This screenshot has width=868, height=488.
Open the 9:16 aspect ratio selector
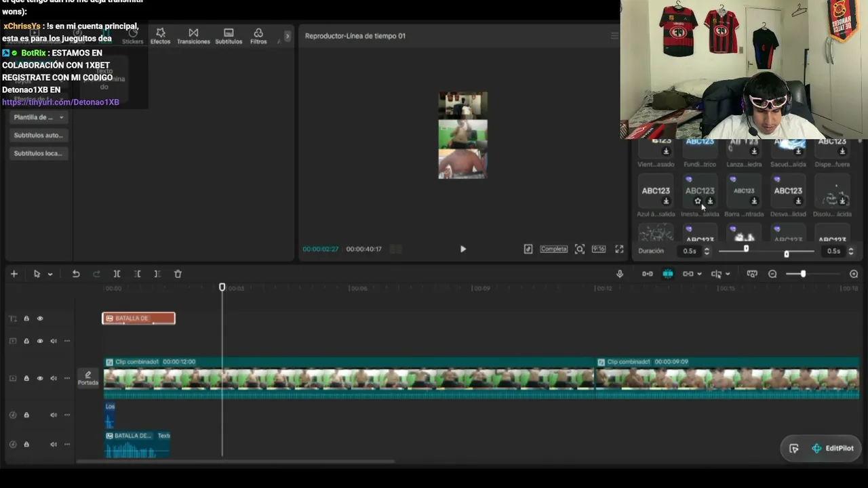(x=599, y=249)
